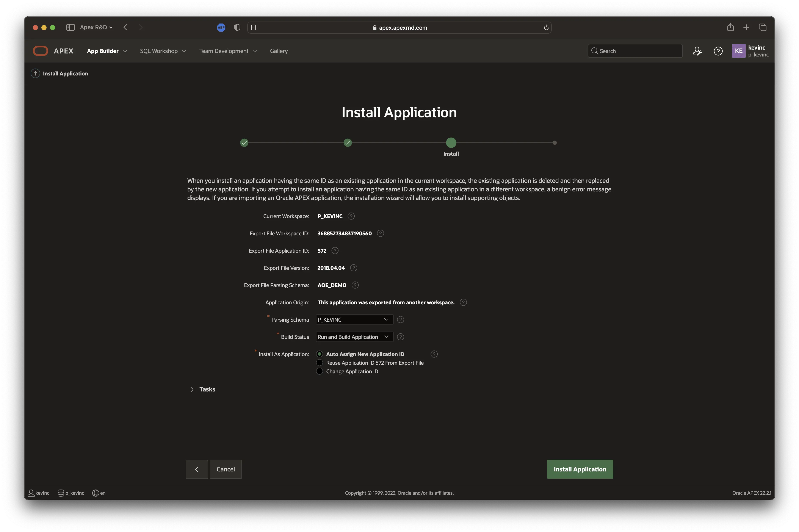799x532 pixels.
Task: Choose Change Application ID radio option
Action: click(319, 371)
